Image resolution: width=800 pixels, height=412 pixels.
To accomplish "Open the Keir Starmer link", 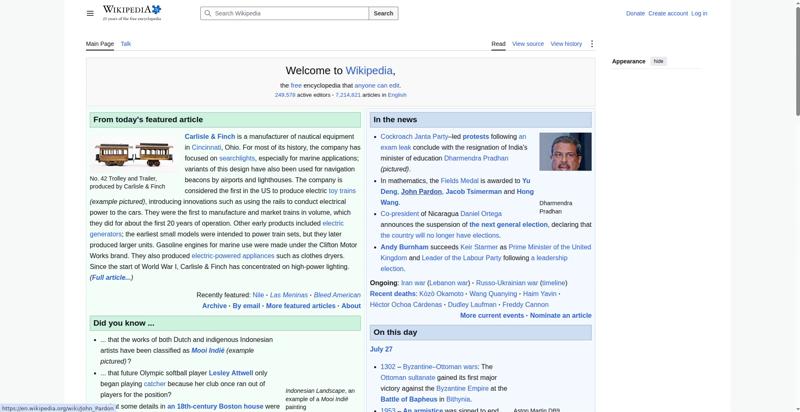I will tap(479, 247).
